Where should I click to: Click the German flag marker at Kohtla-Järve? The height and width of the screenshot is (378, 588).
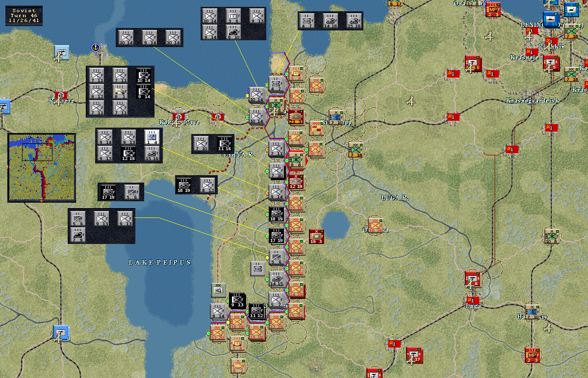(179, 116)
